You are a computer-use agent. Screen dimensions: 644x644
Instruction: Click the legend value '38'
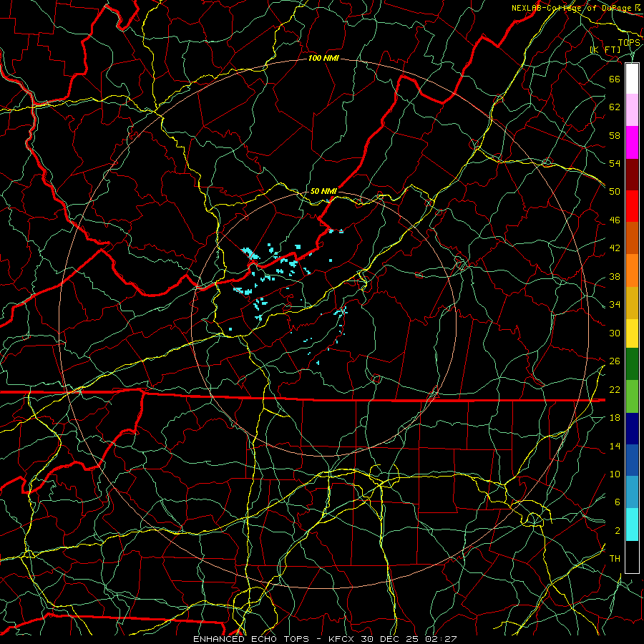[615, 277]
